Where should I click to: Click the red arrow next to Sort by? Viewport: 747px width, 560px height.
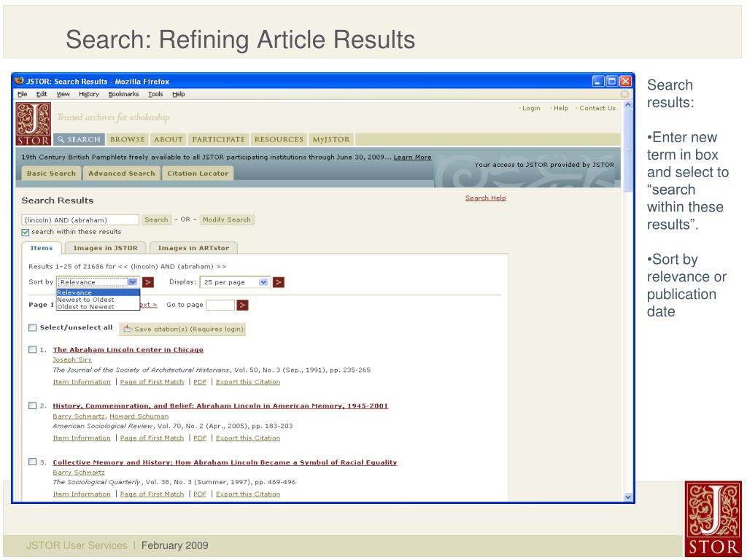[x=148, y=282]
